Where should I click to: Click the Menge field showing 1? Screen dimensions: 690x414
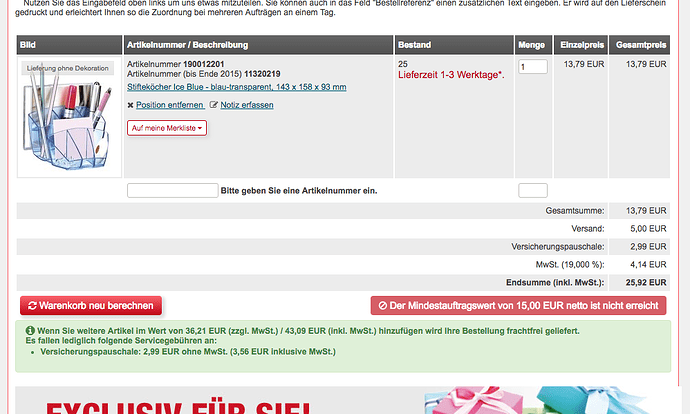click(x=532, y=66)
